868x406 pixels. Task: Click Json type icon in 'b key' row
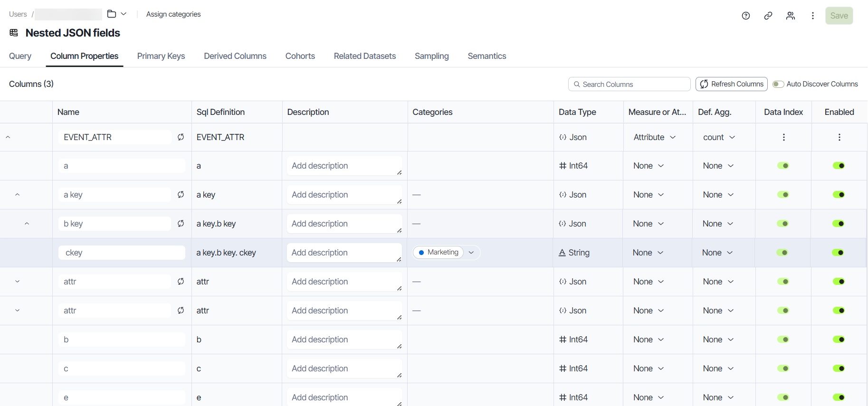click(563, 224)
